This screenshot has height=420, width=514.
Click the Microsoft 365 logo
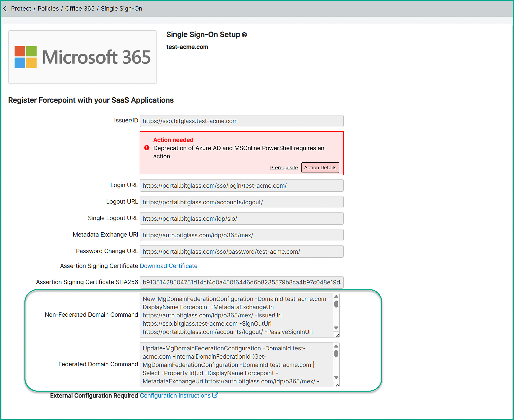pyautogui.click(x=83, y=57)
